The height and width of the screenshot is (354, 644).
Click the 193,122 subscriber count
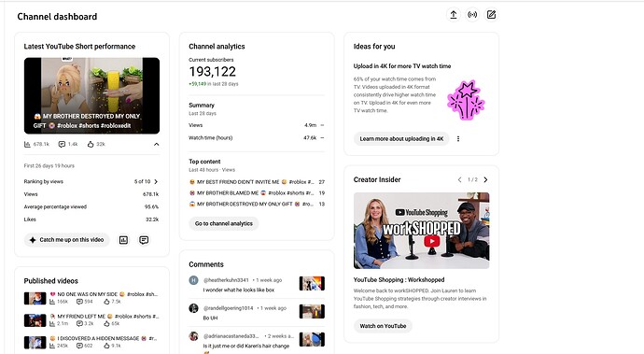(x=213, y=72)
